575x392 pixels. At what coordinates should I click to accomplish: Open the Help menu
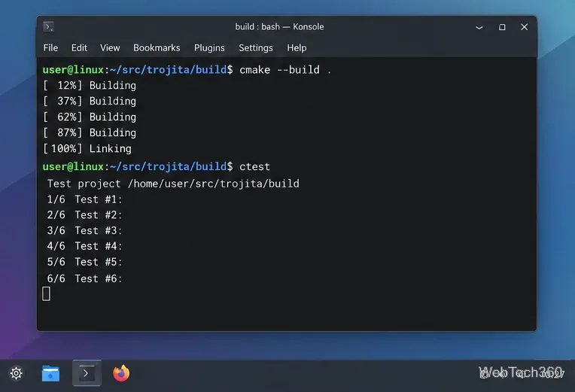297,48
